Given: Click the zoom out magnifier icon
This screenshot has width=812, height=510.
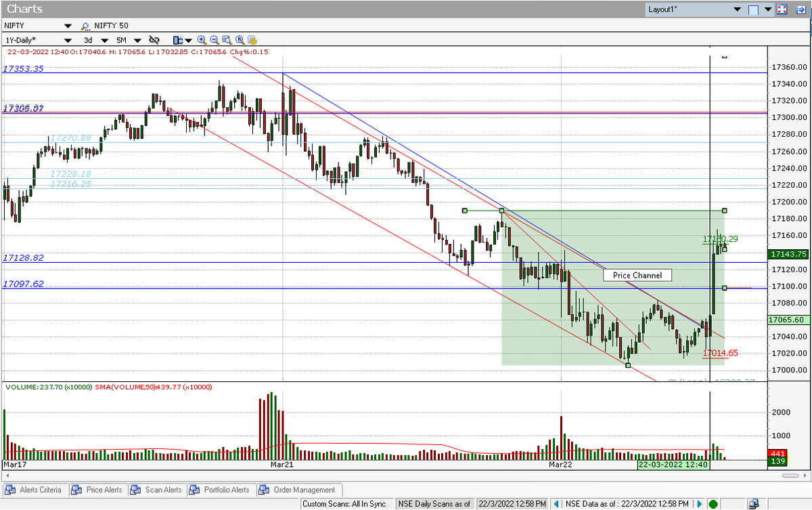Looking at the screenshot, I should 214,40.
